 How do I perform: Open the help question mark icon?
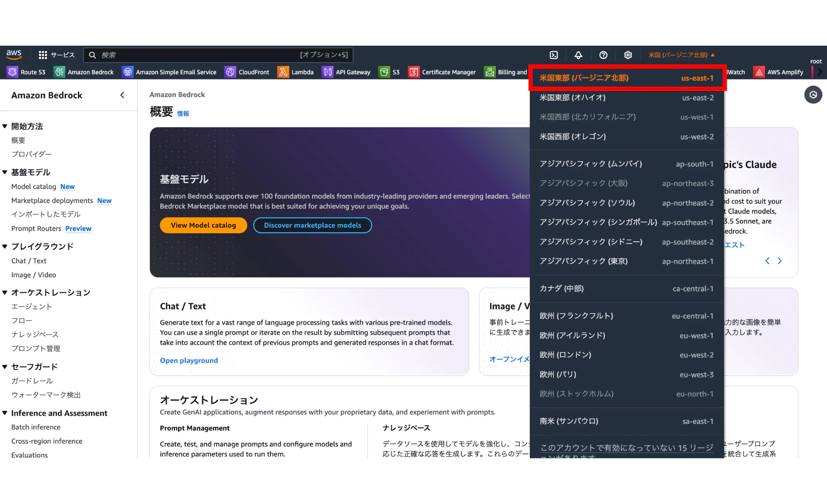point(603,55)
